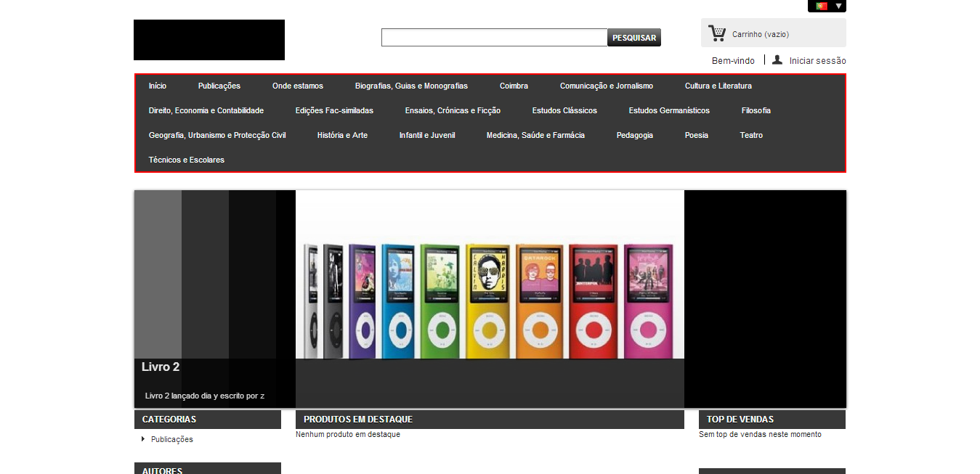Open Publicações in top menu

click(x=219, y=86)
